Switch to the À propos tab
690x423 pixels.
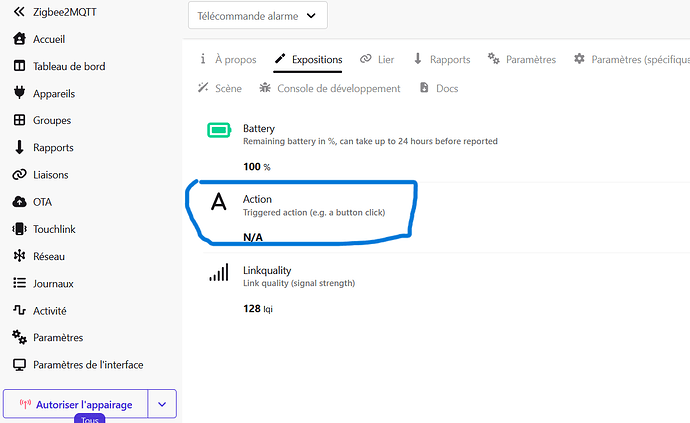(x=228, y=59)
